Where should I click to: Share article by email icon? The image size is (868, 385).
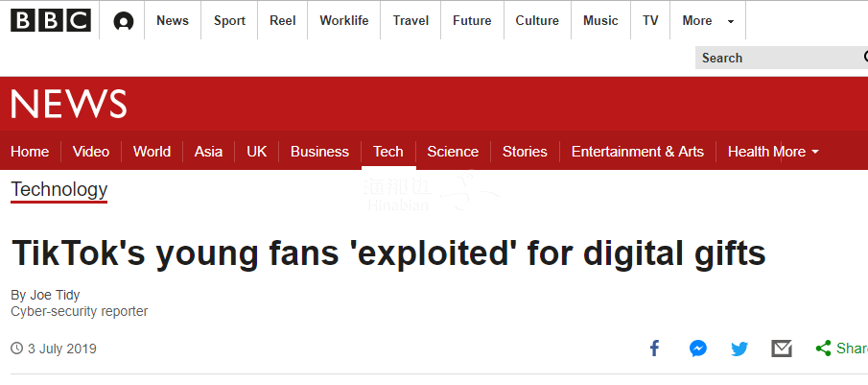(782, 349)
